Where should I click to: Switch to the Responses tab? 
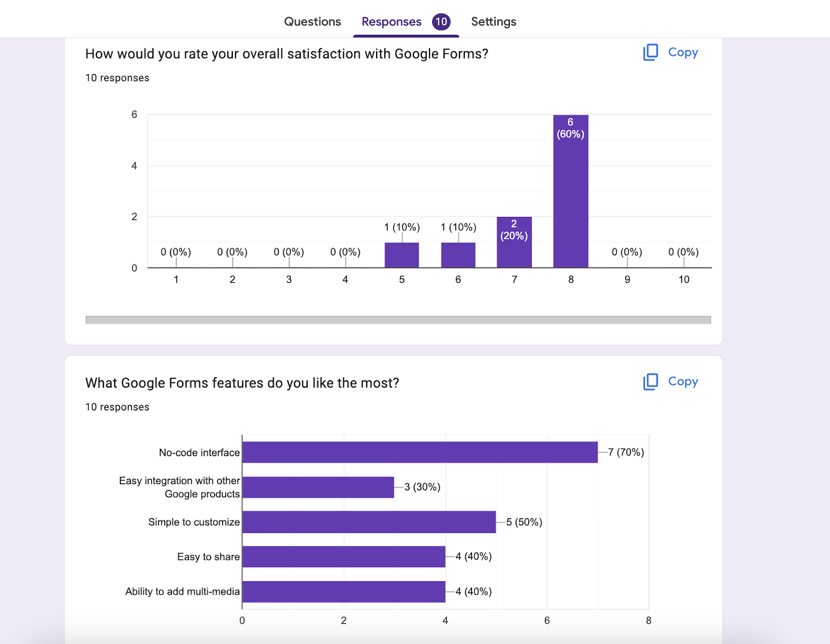(391, 22)
